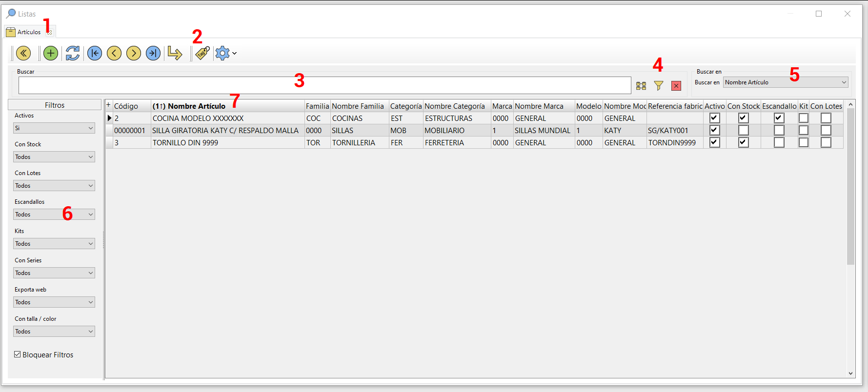Click the SG/KATY001 reference cell
Screen dimensions: 868x392
[x=675, y=130]
